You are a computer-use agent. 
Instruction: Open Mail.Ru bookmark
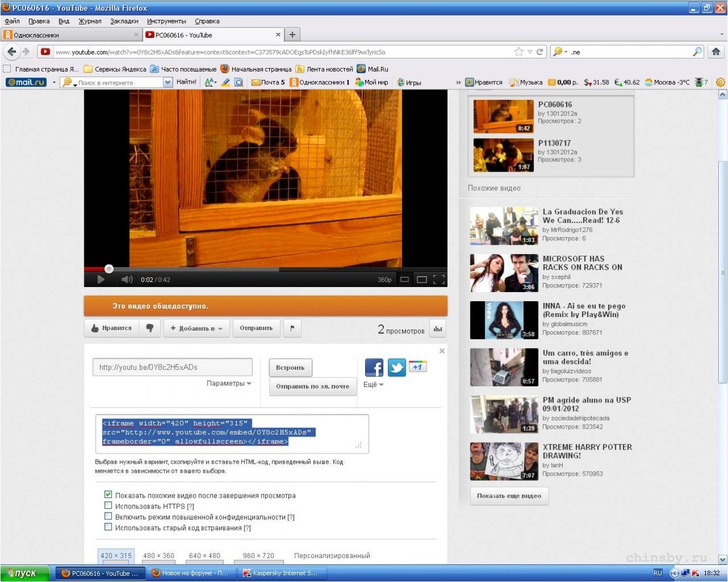373,69
